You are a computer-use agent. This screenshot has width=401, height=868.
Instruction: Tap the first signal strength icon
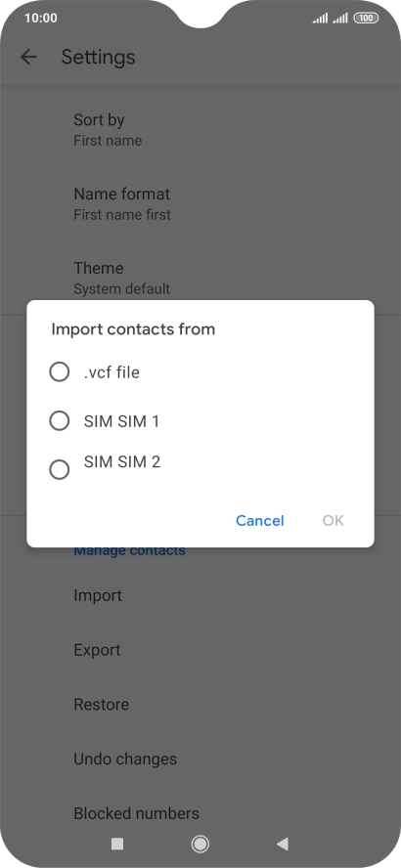click(x=320, y=19)
